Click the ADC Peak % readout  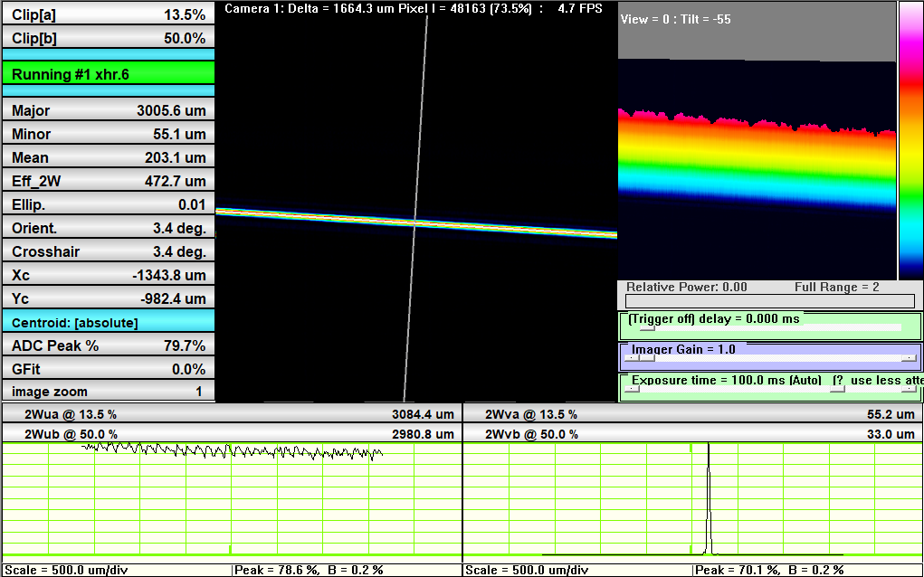pos(108,345)
